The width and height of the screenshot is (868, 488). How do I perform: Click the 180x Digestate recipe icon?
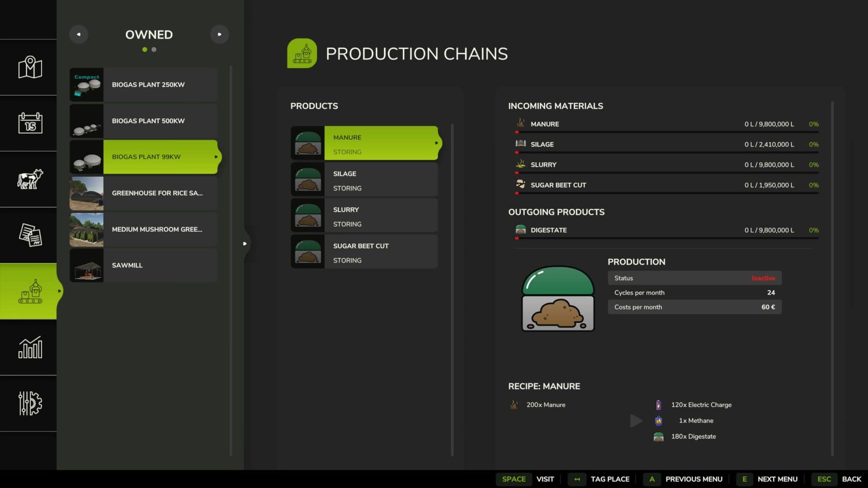(x=659, y=436)
